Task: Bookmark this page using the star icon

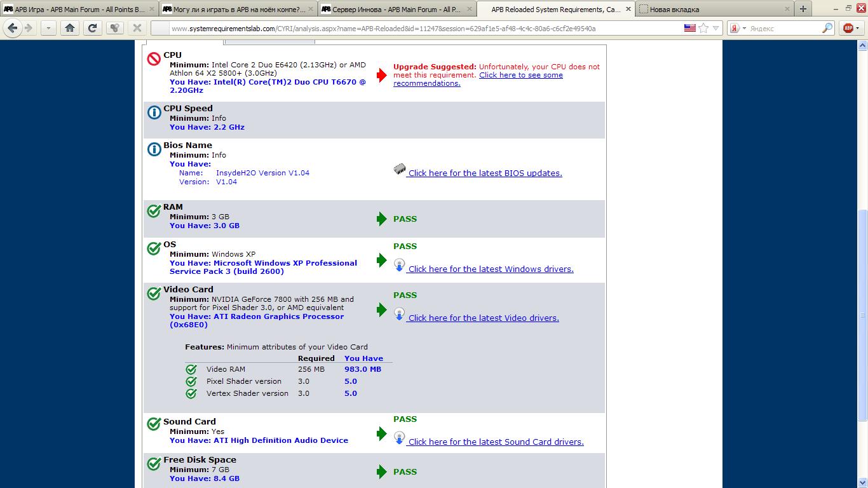Action: (703, 28)
